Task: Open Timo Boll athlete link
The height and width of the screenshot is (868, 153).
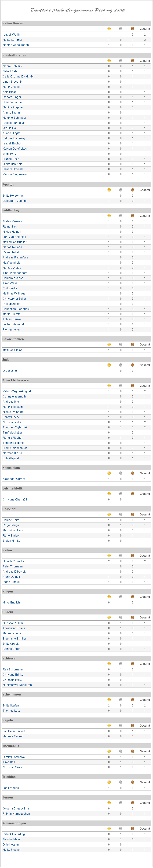Action: click(9, 762)
